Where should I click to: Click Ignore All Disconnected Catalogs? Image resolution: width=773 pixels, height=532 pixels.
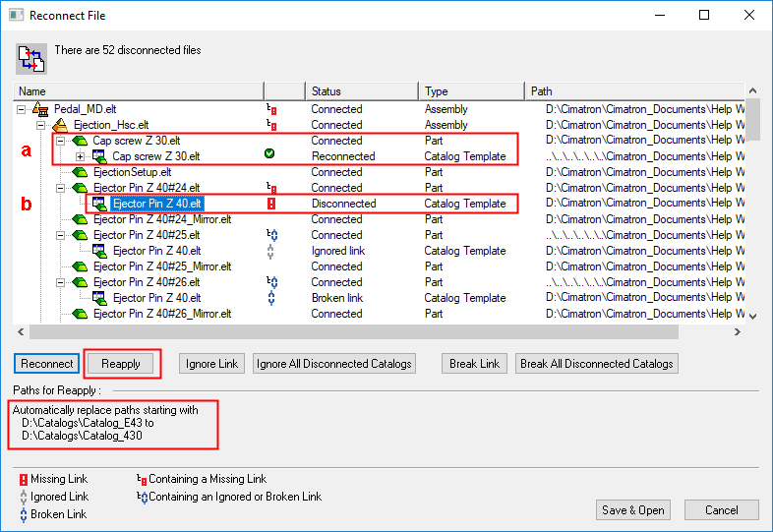pyautogui.click(x=334, y=364)
